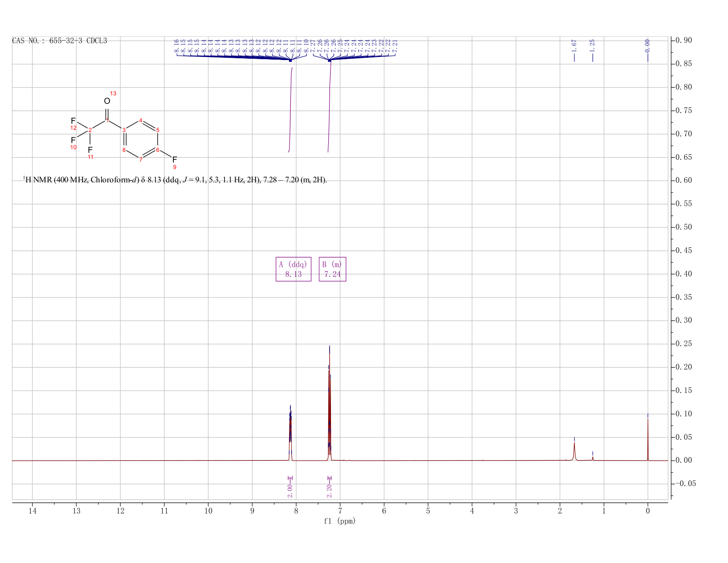Image resolution: width=728 pixels, height=563 pixels.
Task: Click the x-axis tick label 10
Action: (x=208, y=511)
